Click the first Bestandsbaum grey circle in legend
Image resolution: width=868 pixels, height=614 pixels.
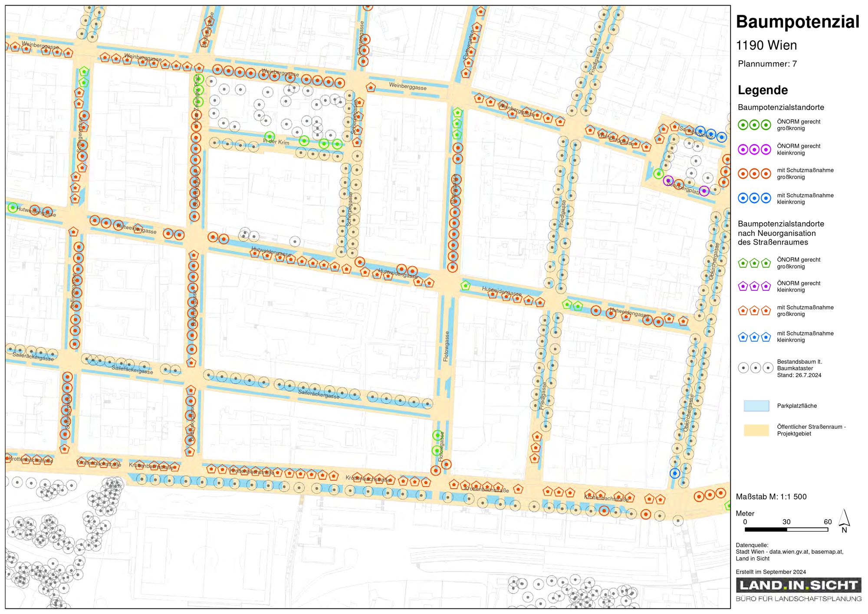tap(743, 368)
